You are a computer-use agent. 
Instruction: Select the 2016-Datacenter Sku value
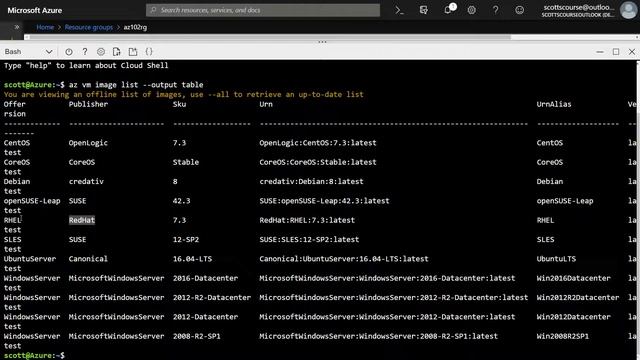[x=205, y=278]
